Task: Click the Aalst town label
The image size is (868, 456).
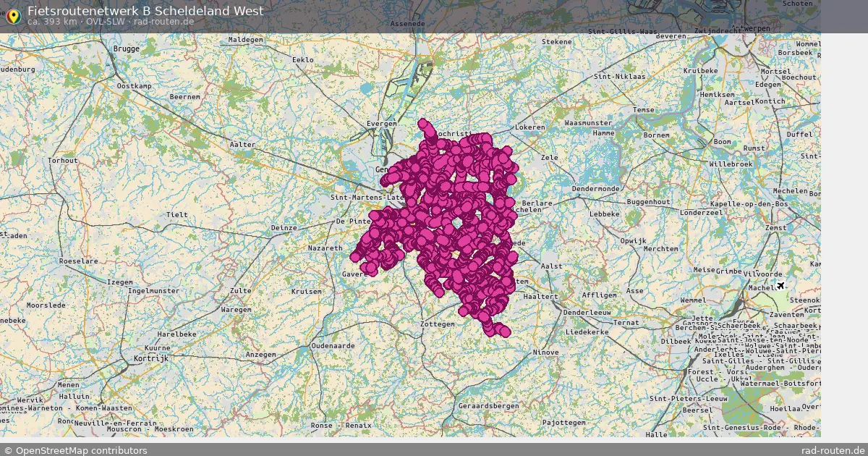Action: click(x=552, y=266)
